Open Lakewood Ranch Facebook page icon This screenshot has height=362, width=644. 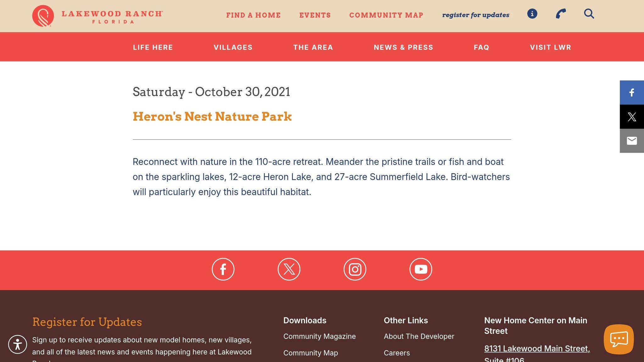point(223,269)
